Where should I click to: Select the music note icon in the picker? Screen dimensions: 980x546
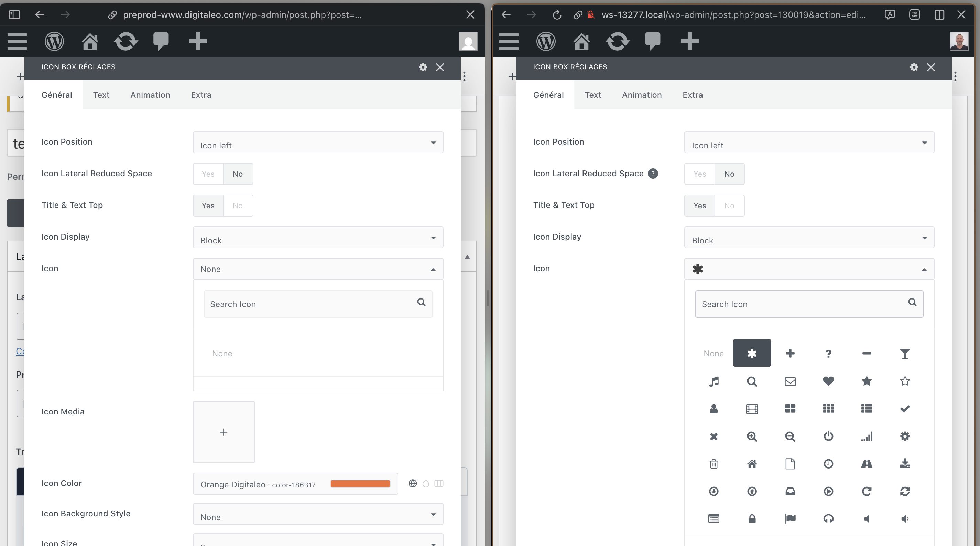(714, 381)
